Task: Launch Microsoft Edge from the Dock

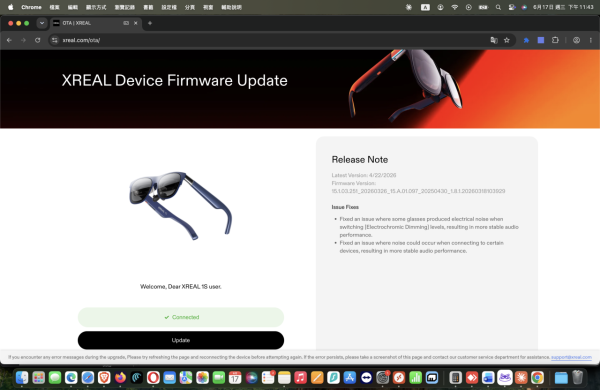Action: coord(71,378)
